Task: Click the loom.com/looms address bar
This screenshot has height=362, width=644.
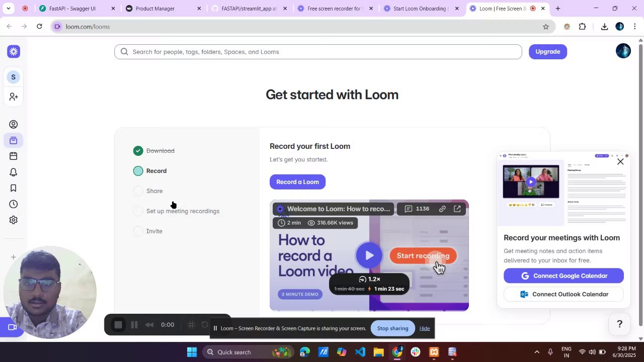Action: [303, 27]
